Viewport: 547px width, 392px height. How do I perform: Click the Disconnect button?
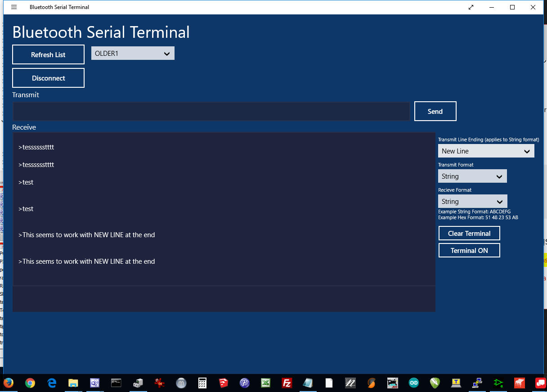point(48,78)
